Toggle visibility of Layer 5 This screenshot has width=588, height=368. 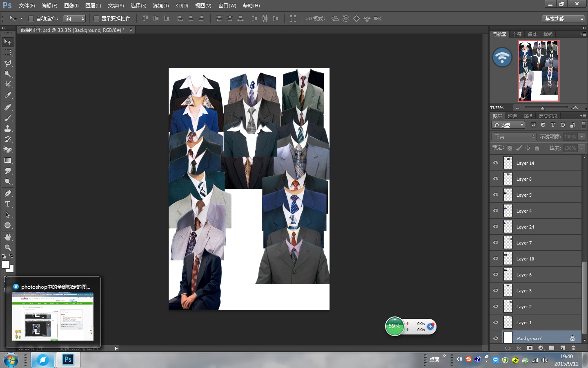click(x=496, y=195)
